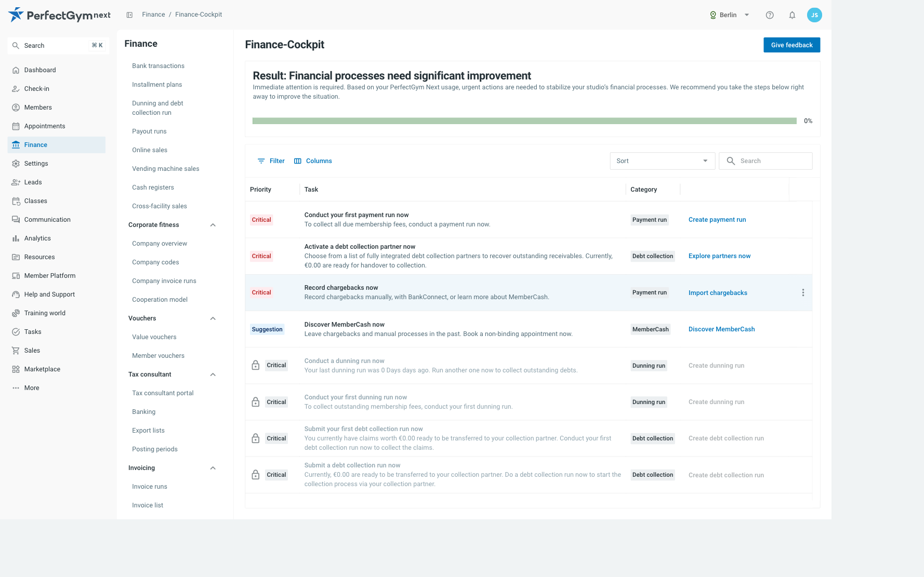The width and height of the screenshot is (924, 577).
Task: Click the Settings gear icon
Action: pyautogui.click(x=16, y=164)
